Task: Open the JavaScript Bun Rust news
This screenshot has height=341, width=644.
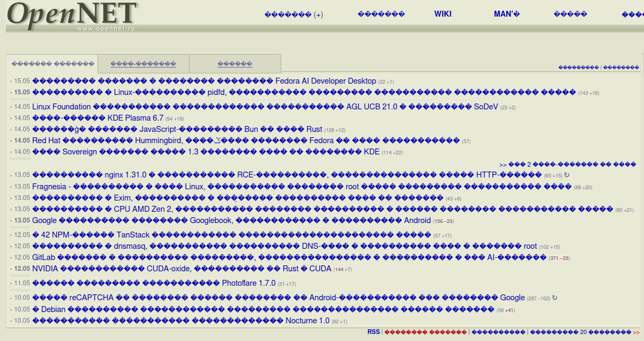Action: [x=177, y=129]
